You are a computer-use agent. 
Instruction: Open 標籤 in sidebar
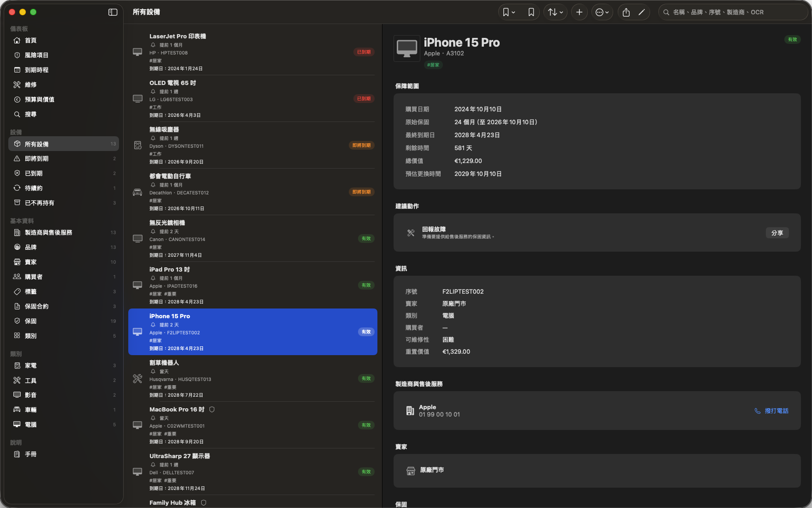pyautogui.click(x=64, y=292)
